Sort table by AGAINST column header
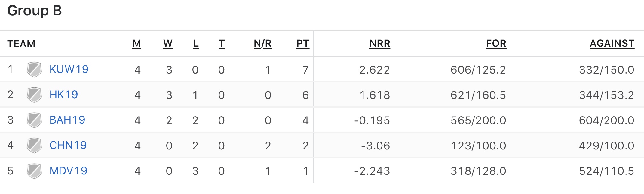Image resolution: width=644 pixels, height=194 pixels. (612, 44)
